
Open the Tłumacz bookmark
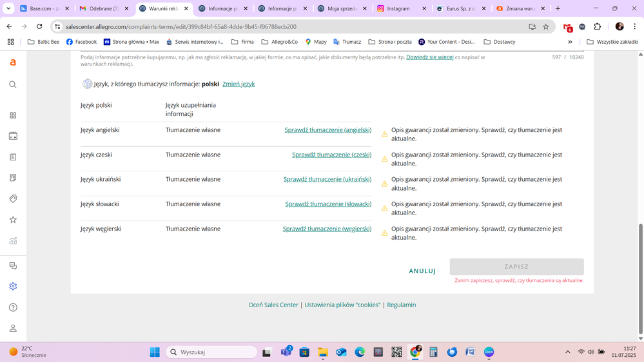pos(347,42)
